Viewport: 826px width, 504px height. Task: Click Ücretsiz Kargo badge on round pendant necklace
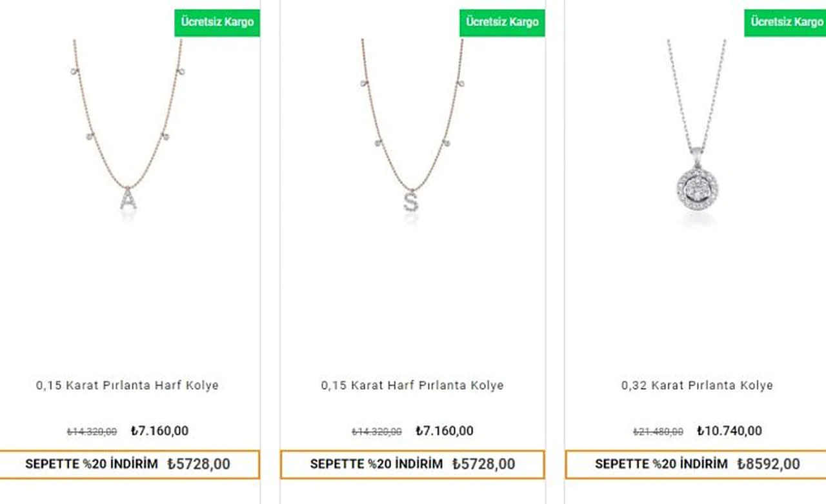[786, 23]
